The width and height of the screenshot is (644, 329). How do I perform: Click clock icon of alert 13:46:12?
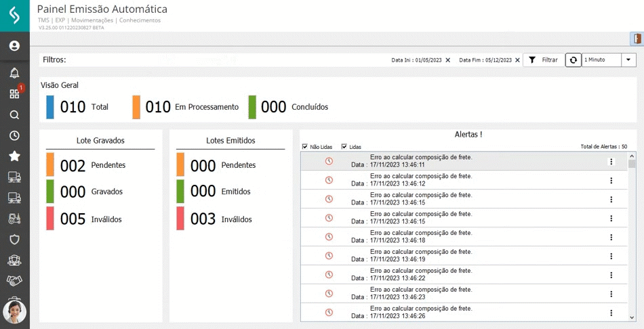coord(329,180)
